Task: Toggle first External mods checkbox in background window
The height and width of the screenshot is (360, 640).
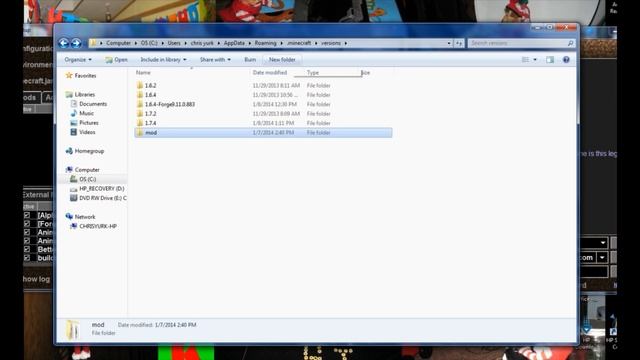Action: point(27,215)
